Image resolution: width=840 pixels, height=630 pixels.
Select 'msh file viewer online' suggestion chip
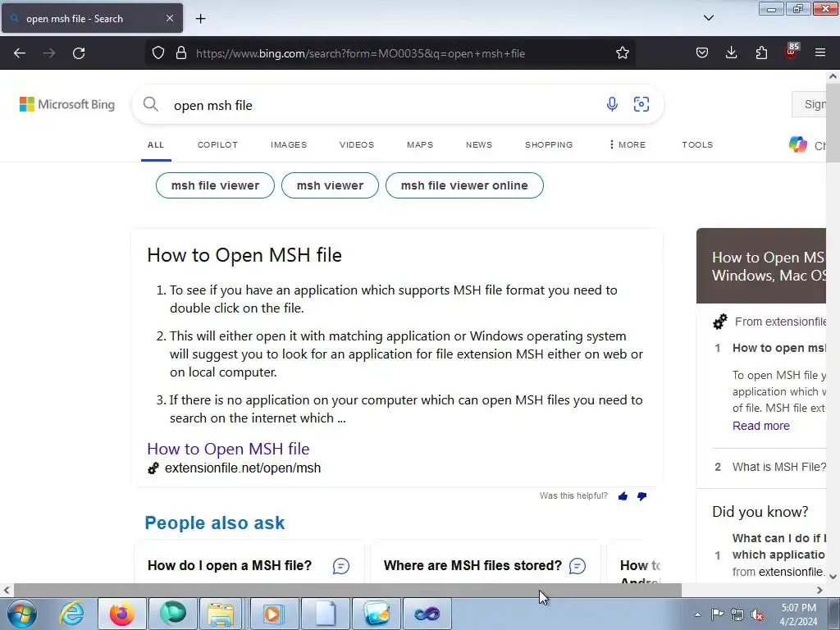click(x=464, y=185)
